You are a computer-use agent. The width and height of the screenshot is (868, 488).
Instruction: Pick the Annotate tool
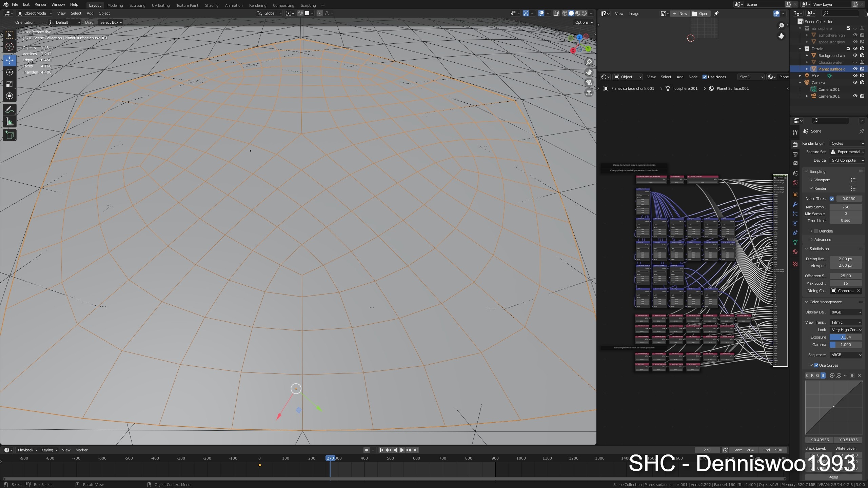9,109
